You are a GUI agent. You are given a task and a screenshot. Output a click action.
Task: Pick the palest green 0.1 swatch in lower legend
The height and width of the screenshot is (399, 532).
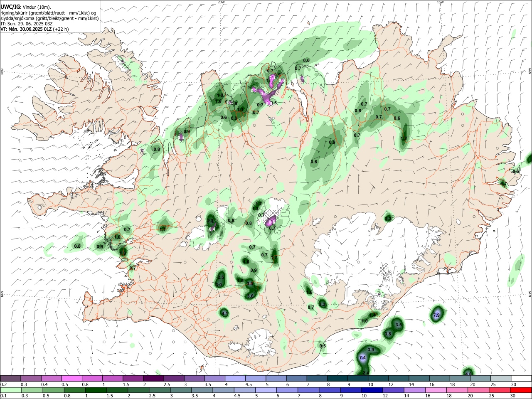[10, 390]
